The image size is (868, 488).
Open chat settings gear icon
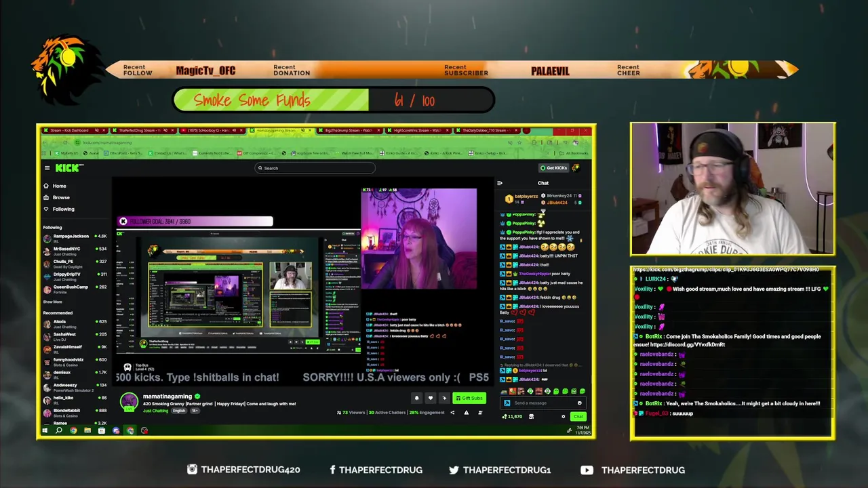(563, 417)
